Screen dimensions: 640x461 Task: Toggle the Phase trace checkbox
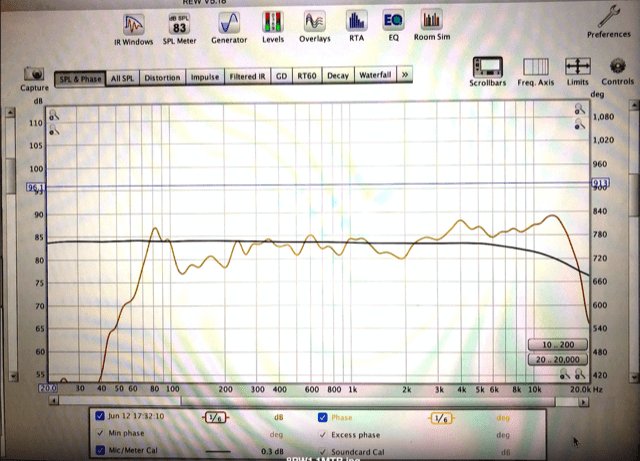[322, 417]
